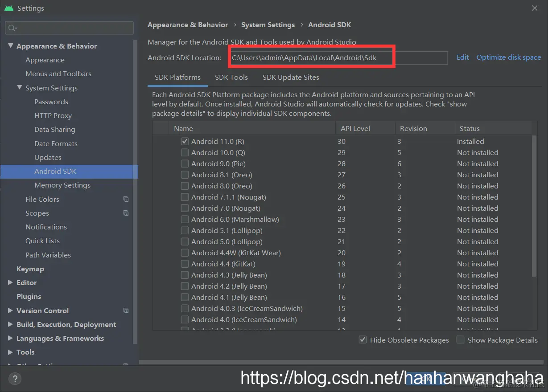
Task: Click the settings search box
Action: point(69,28)
